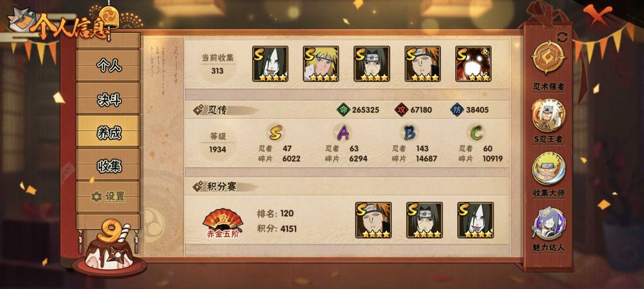Viewport: 644px width, 289px height.
Task: Select the first ninja portrait in 当前收集
Action: (x=270, y=64)
